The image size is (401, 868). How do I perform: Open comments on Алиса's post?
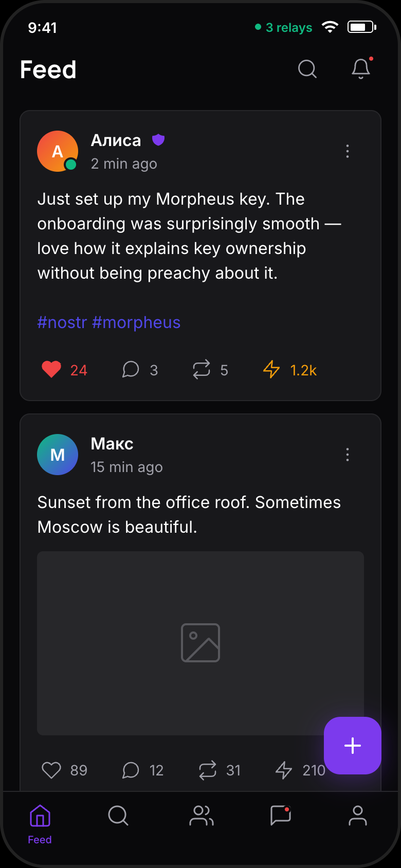click(x=131, y=369)
